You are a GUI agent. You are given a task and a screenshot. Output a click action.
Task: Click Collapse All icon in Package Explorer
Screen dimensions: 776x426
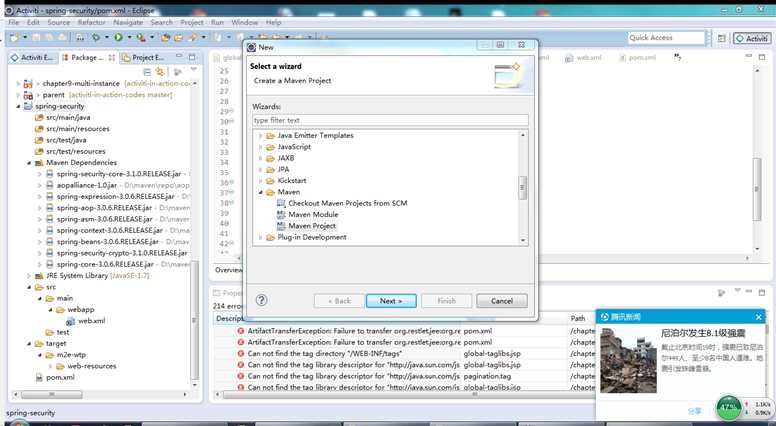click(x=147, y=72)
